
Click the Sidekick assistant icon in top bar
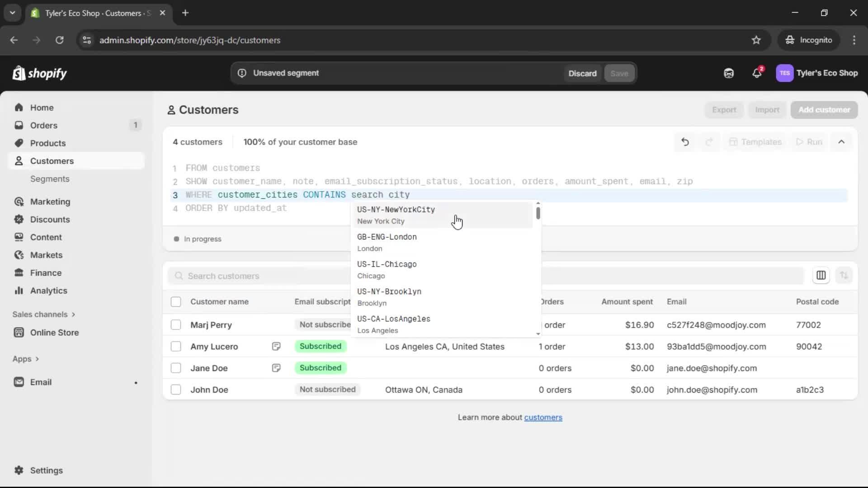729,73
